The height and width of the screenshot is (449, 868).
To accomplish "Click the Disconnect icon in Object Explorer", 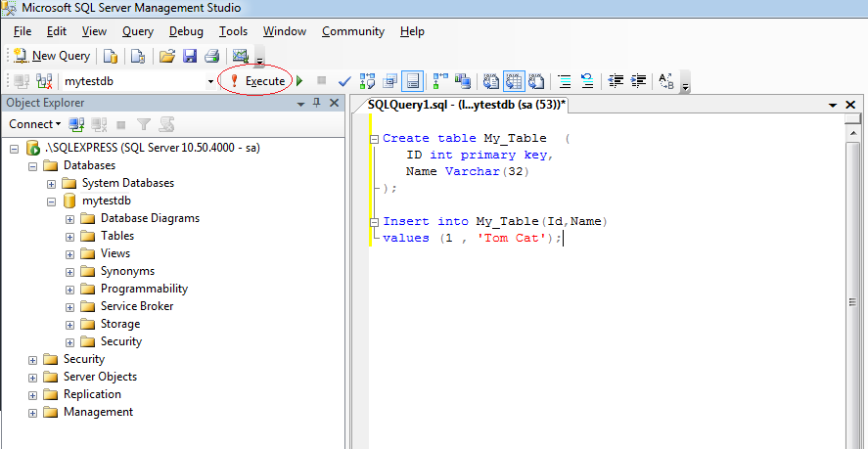I will coord(99,124).
